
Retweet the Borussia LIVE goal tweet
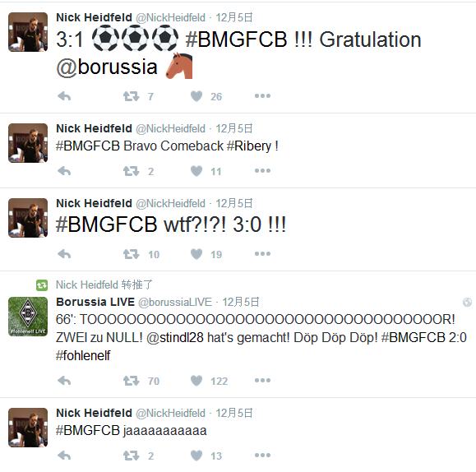coord(132,381)
